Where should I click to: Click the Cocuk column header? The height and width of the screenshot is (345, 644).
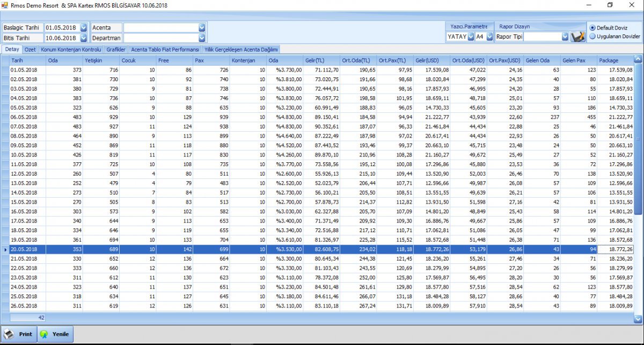(138, 60)
